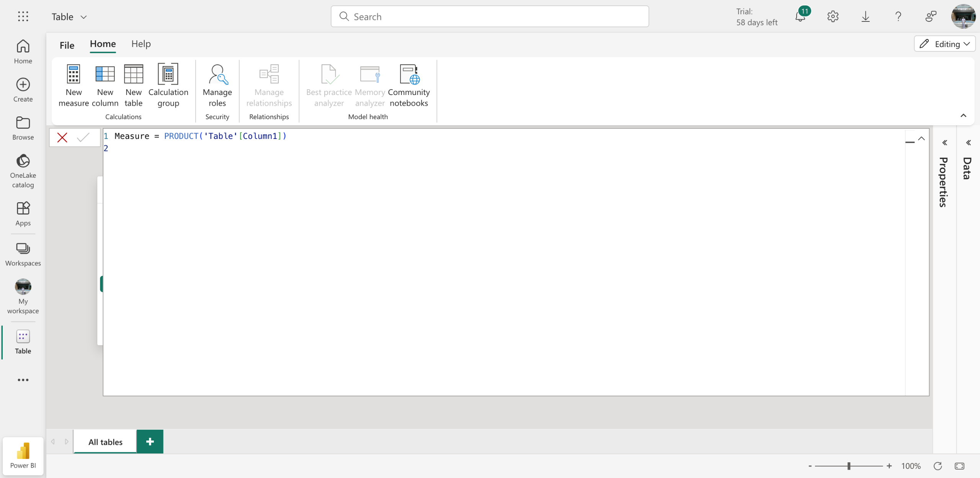Viewport: 980px width, 478px height.
Task: Expand the Editing mode dropdown
Action: tap(944, 44)
